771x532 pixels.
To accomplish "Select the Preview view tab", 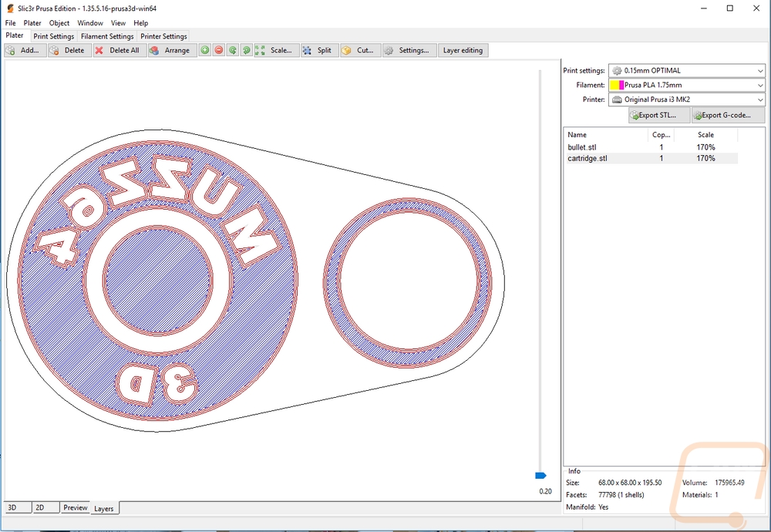I will (76, 508).
